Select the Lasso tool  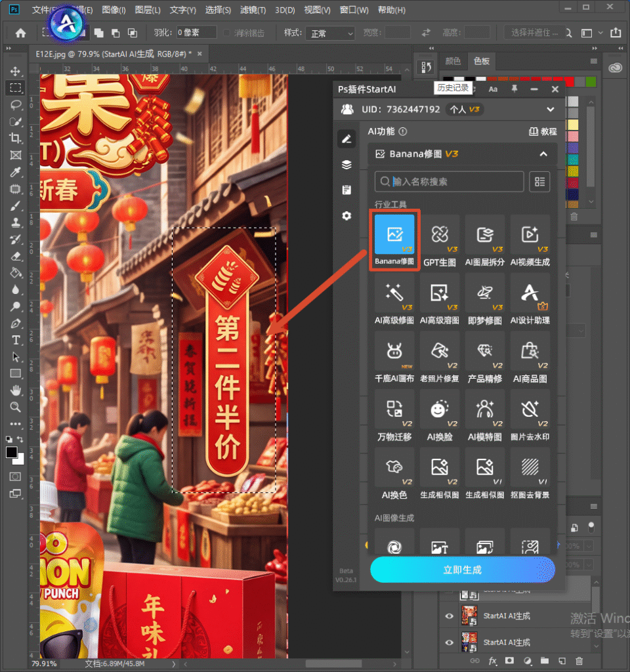[16, 105]
